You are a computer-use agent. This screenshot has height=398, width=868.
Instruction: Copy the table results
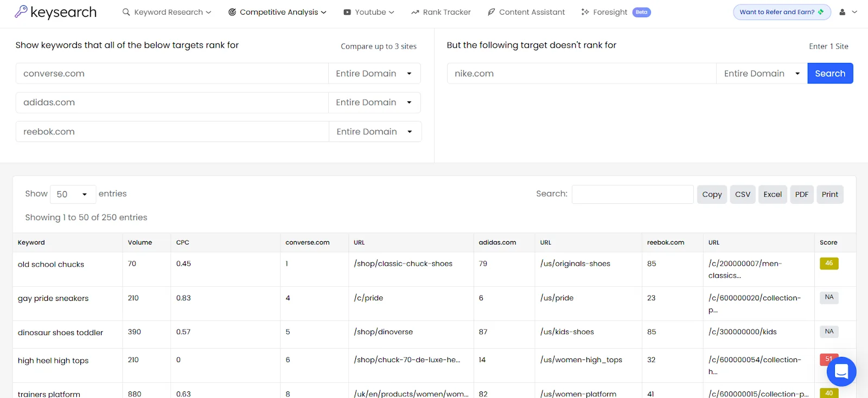[712, 194]
